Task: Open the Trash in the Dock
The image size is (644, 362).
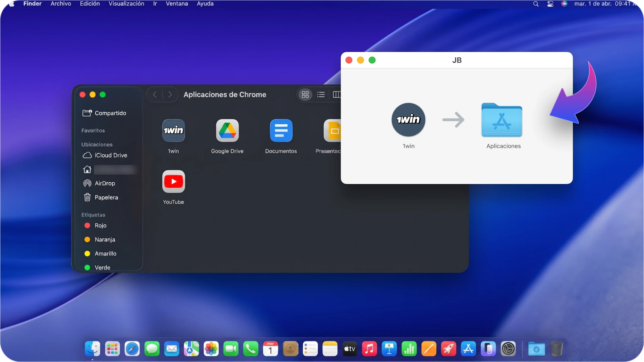Action: [556, 349]
